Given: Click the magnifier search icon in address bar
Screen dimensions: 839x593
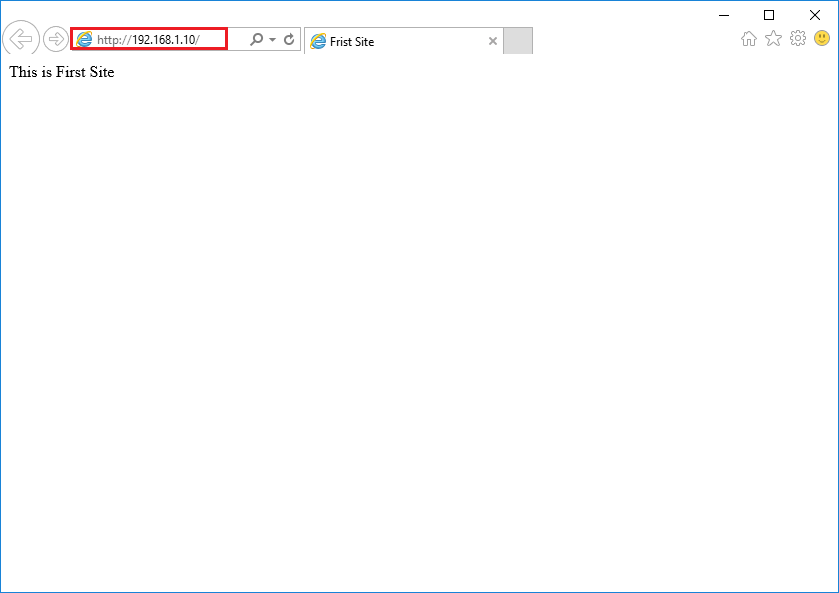Looking at the screenshot, I should click(x=257, y=39).
